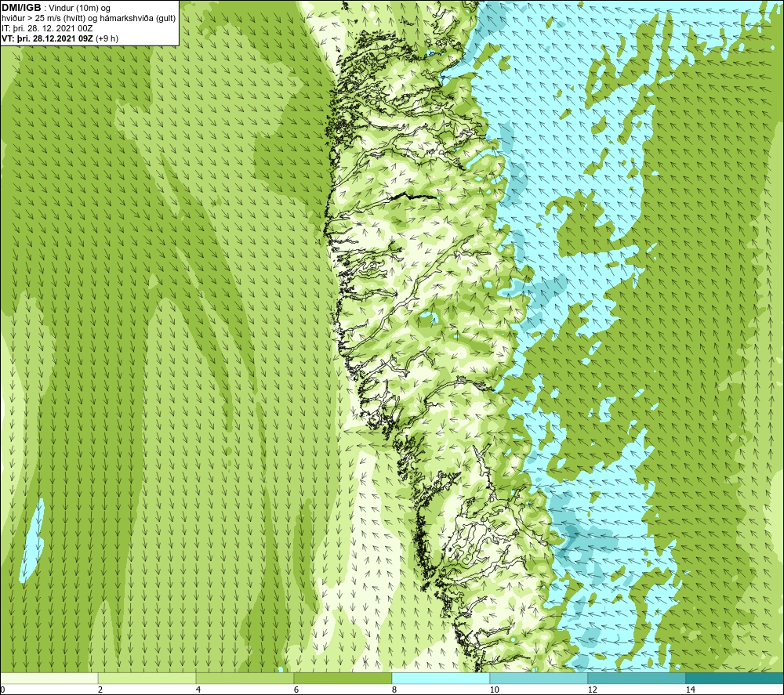Image resolution: width=784 pixels, height=695 pixels.
Task: Click the light green 2–4 legend segment
Action: 147,678
